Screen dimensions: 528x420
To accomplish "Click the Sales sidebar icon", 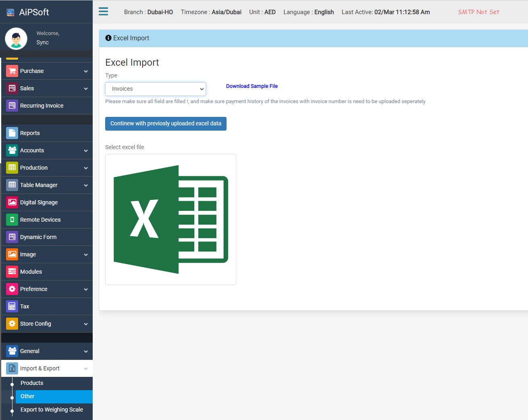I will pyautogui.click(x=12, y=88).
